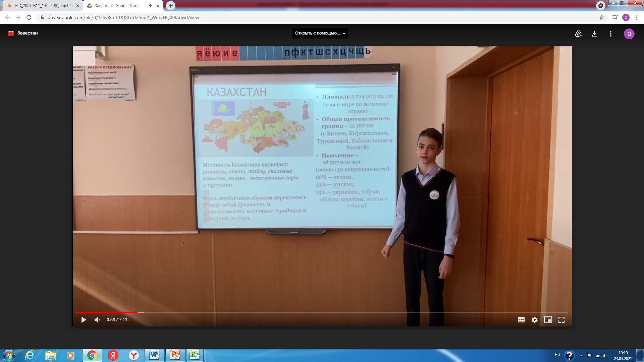Open Drive more actions menu

pyautogui.click(x=610, y=34)
